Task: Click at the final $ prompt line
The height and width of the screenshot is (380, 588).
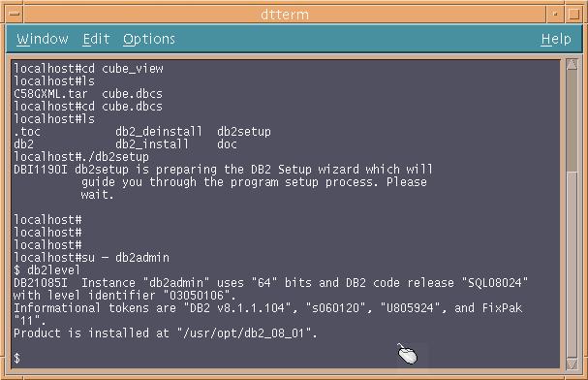Action: (x=16, y=358)
